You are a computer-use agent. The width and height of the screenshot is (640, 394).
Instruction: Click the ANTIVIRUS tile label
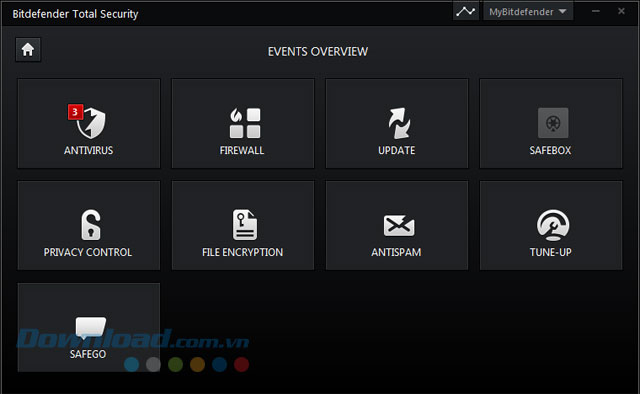(89, 150)
